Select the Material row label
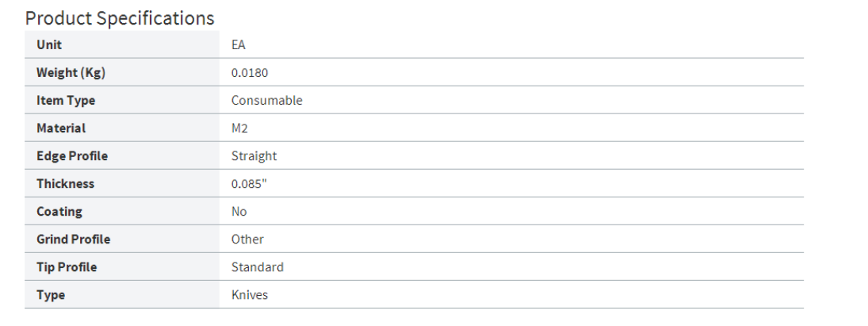The image size is (868, 326). [61, 128]
